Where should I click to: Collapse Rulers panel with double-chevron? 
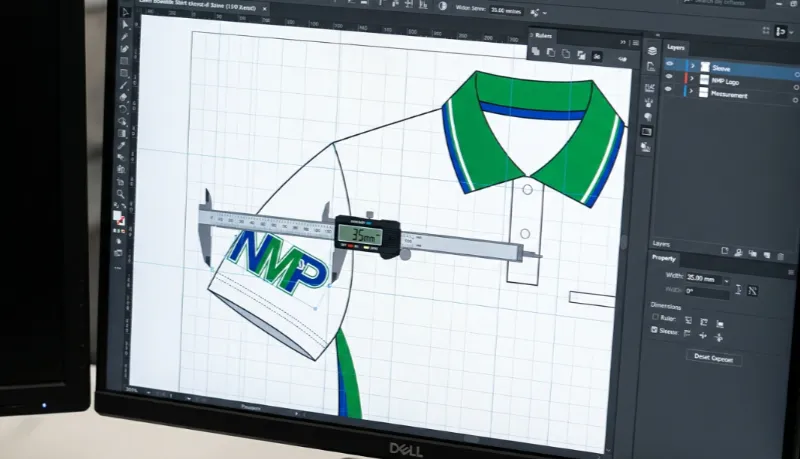tap(623, 42)
